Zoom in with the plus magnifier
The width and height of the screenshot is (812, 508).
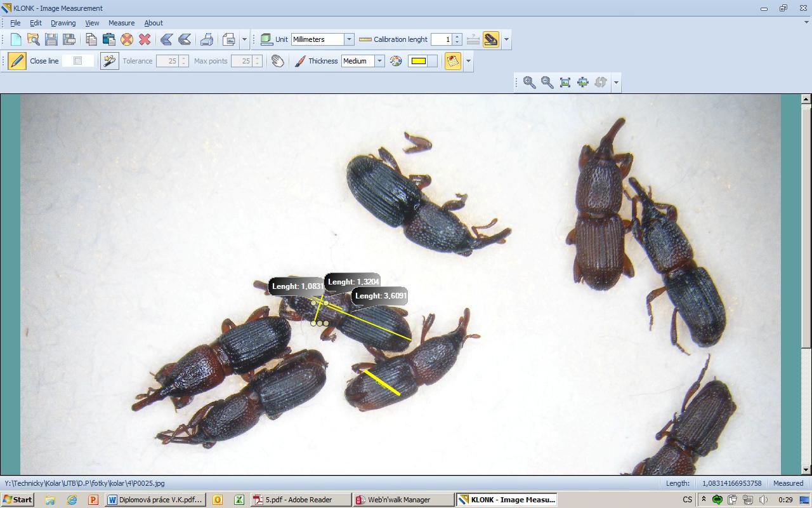[x=529, y=83]
